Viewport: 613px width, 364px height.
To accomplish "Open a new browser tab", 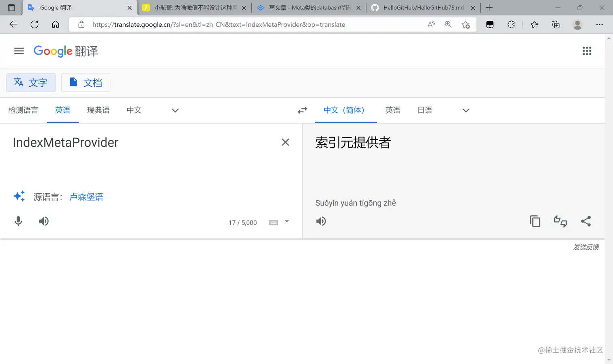I will point(489,7).
